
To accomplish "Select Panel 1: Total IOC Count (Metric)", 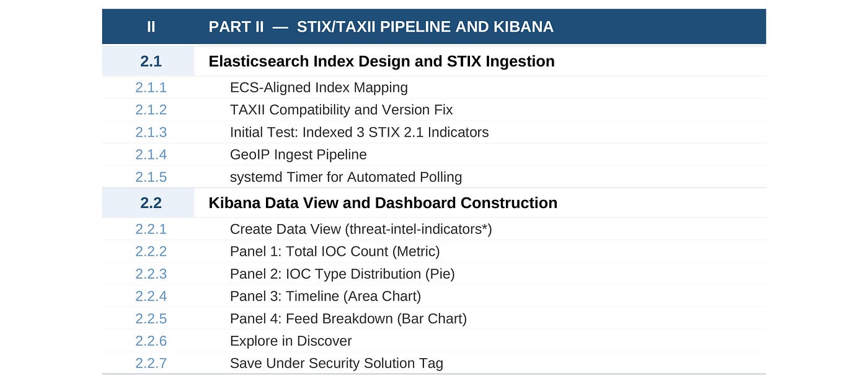I will (335, 251).
